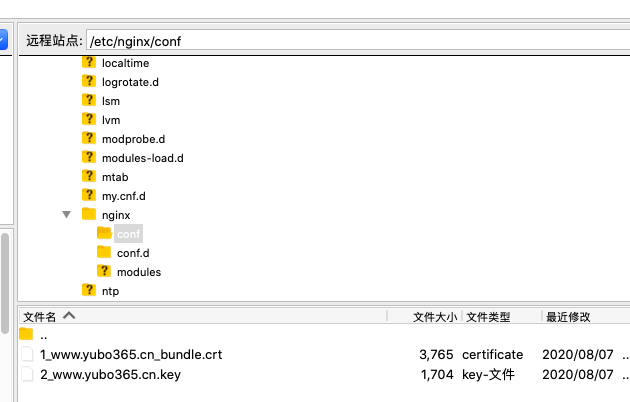Select the localtime tree entry
Viewport: 630px width, 402px height.
tap(125, 63)
